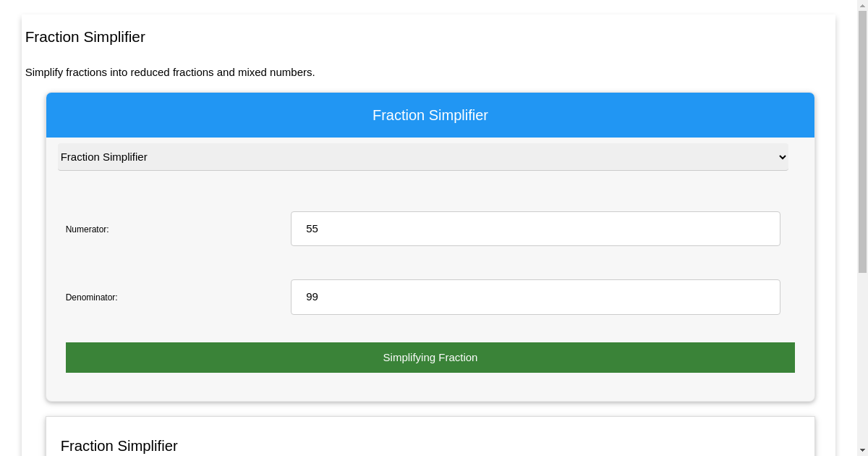Click the scrollbar up arrow

click(862, 5)
